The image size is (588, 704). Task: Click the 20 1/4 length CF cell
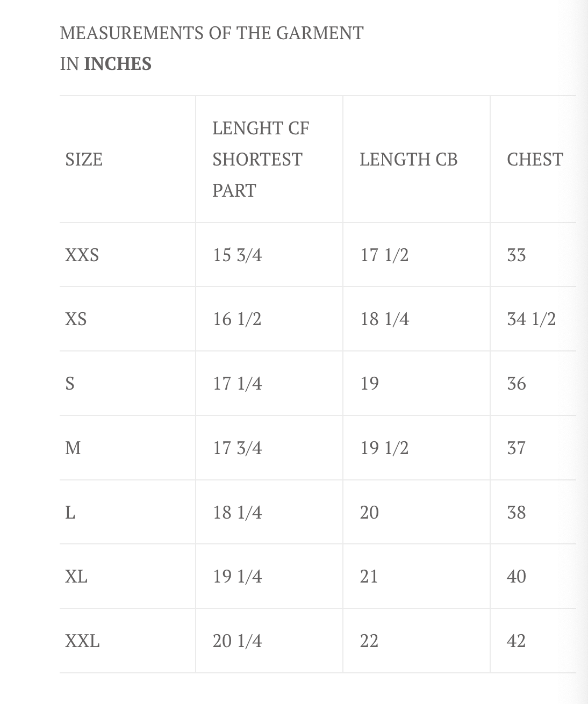click(237, 641)
